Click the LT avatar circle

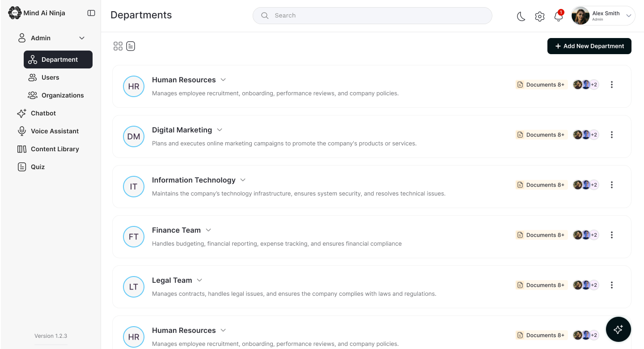134,287
